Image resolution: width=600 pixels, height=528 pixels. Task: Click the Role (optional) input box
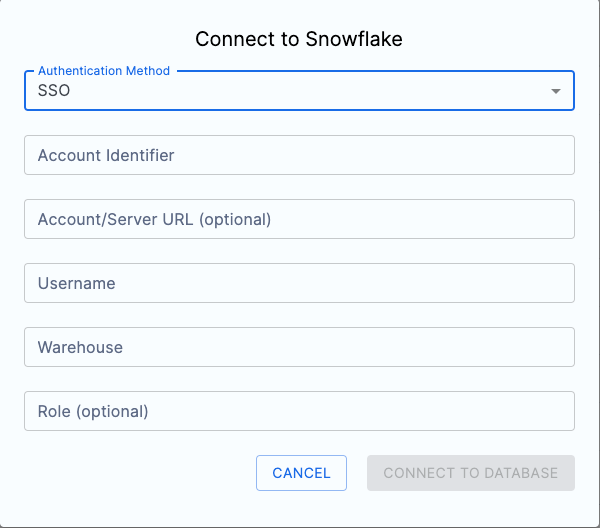(x=299, y=411)
